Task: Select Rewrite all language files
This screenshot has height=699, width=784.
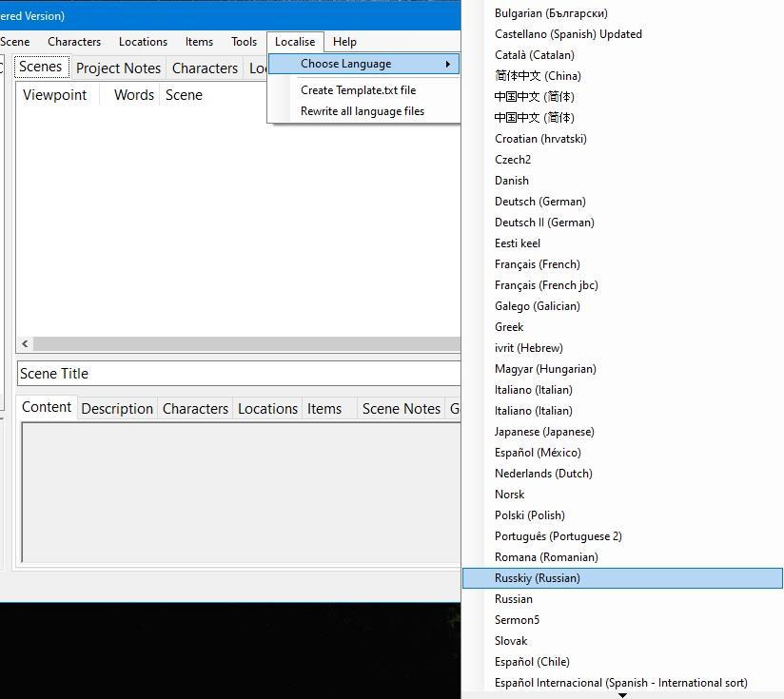Action: pyautogui.click(x=363, y=111)
